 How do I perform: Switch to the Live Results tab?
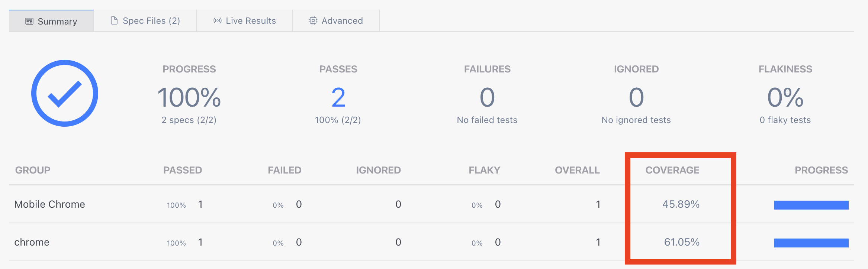pos(251,21)
